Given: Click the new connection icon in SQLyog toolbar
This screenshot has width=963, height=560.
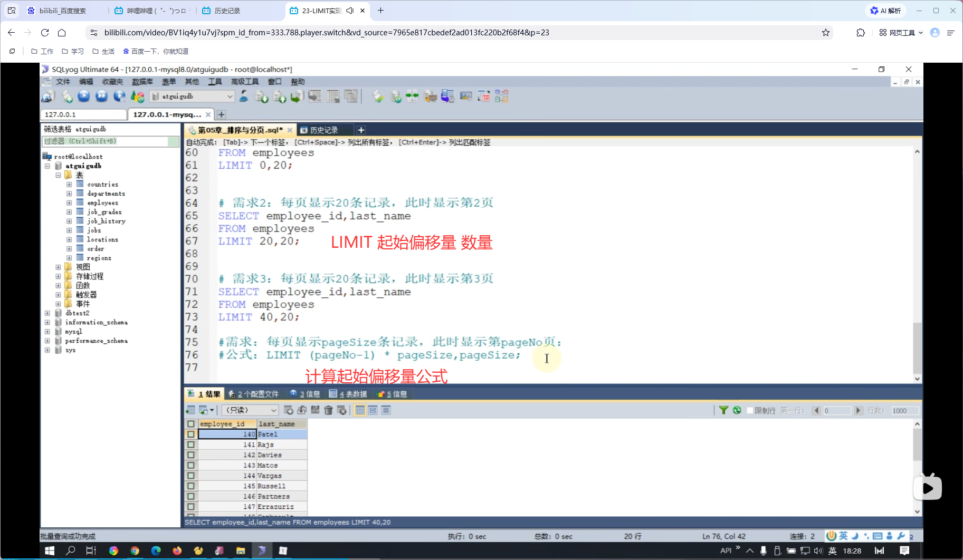Looking at the screenshot, I should pyautogui.click(x=48, y=96).
